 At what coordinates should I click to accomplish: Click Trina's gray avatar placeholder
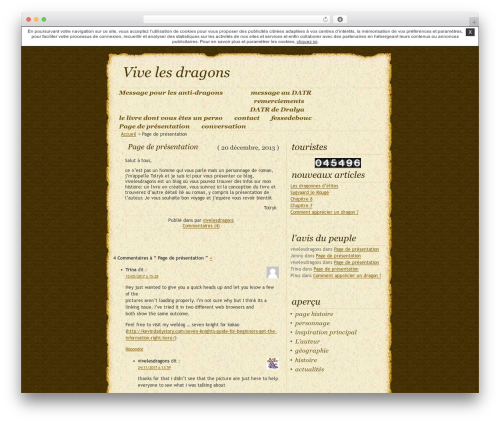(273, 272)
